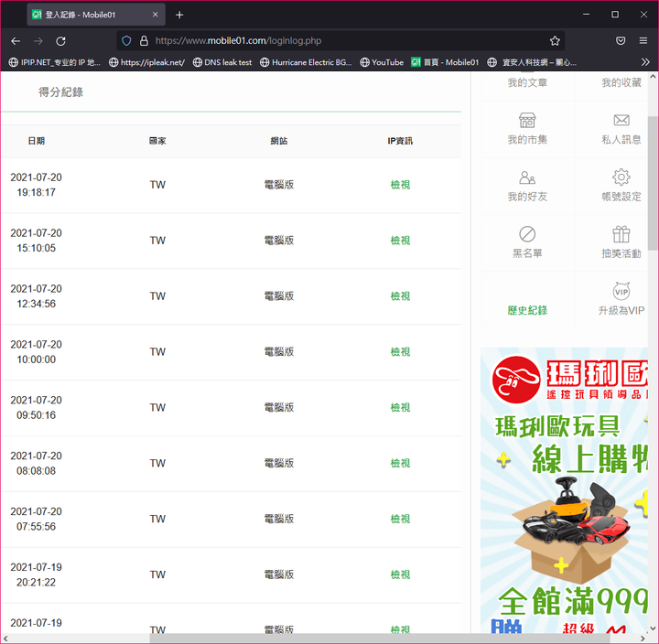This screenshot has height=644, width=659.
Task: Open the 瑪琍歐玩具 advertisement banner
Action: tap(564, 489)
